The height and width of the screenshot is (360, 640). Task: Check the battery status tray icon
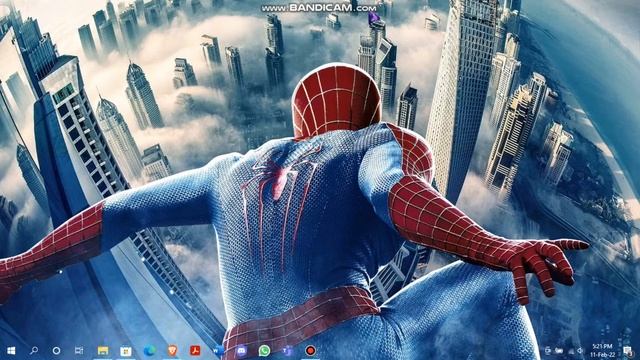[559, 351]
